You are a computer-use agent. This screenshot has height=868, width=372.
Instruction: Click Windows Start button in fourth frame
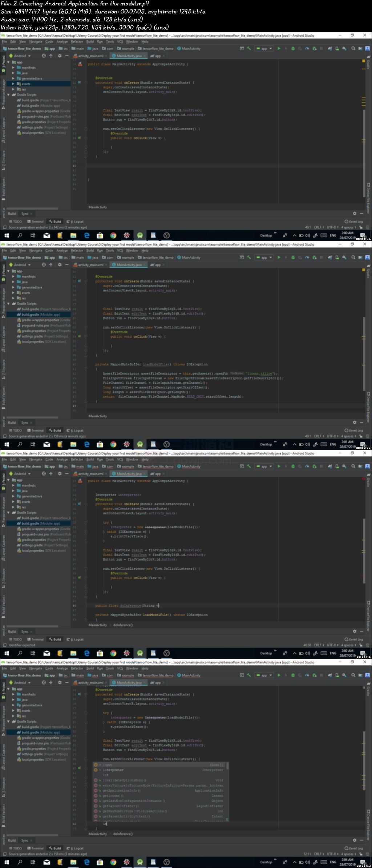click(x=7, y=862)
